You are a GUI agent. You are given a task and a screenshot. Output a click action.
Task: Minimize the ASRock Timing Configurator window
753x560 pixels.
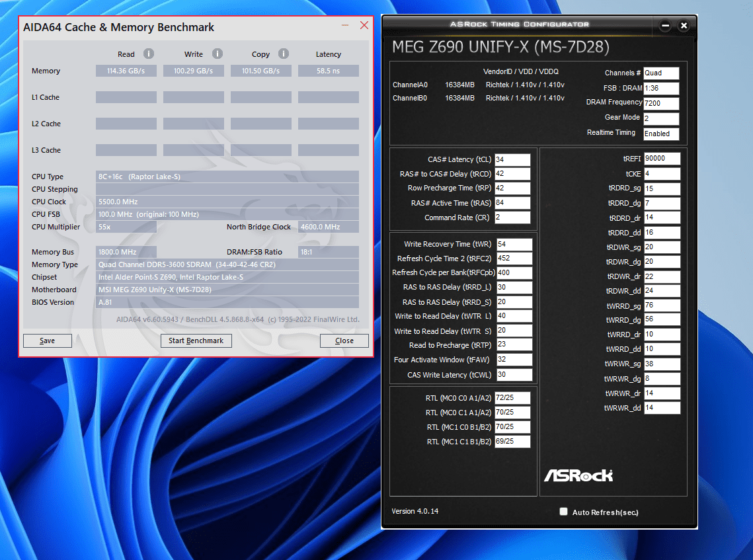click(x=665, y=26)
